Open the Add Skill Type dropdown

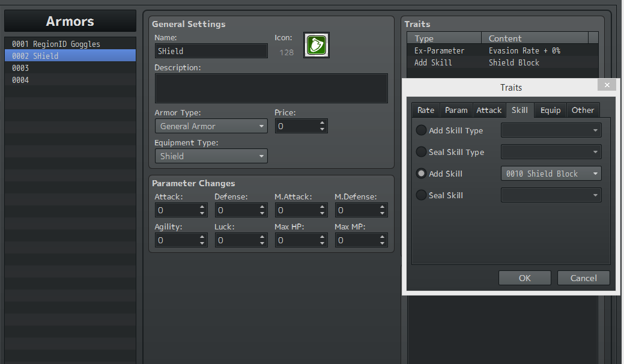click(x=551, y=130)
